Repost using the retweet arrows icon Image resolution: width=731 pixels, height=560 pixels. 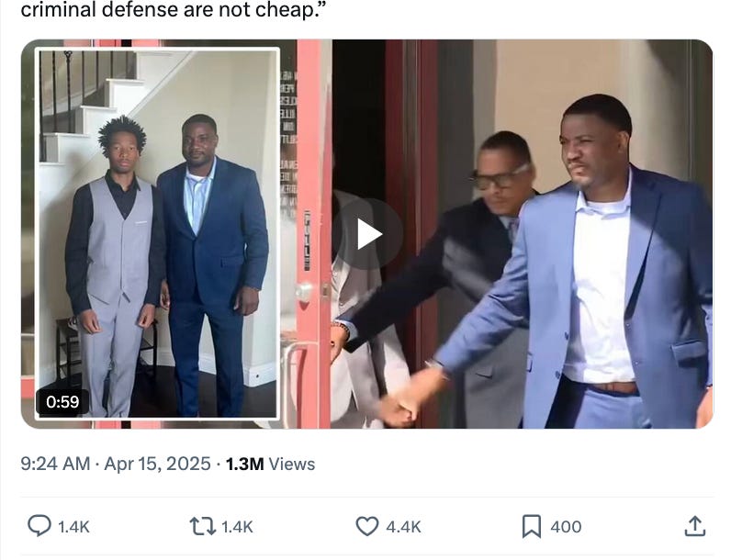pyautogui.click(x=203, y=526)
